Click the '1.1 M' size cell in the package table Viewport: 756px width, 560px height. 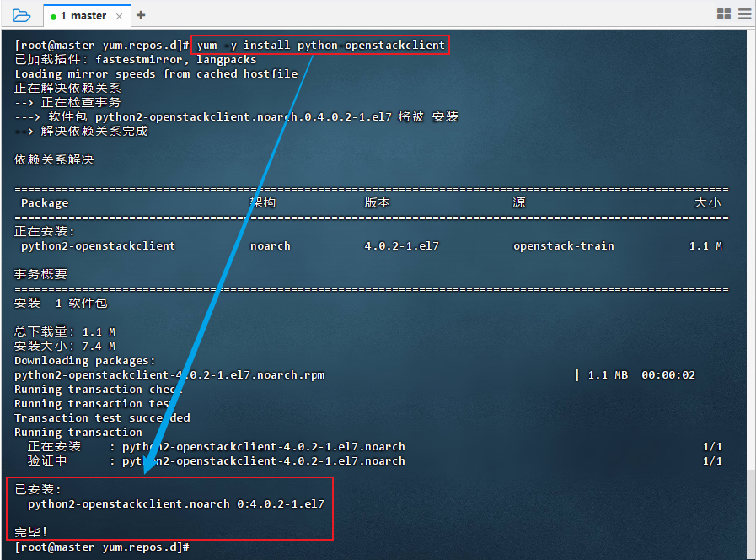[x=706, y=246]
